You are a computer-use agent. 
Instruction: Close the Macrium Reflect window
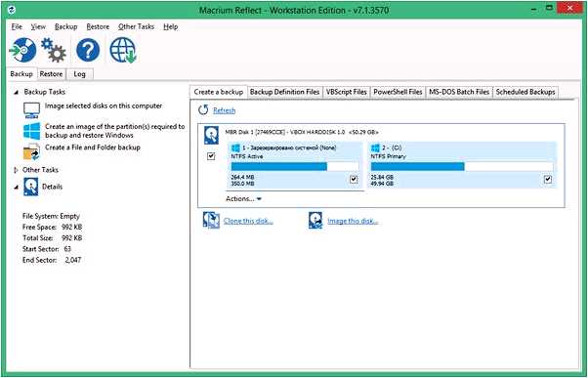pos(569,8)
